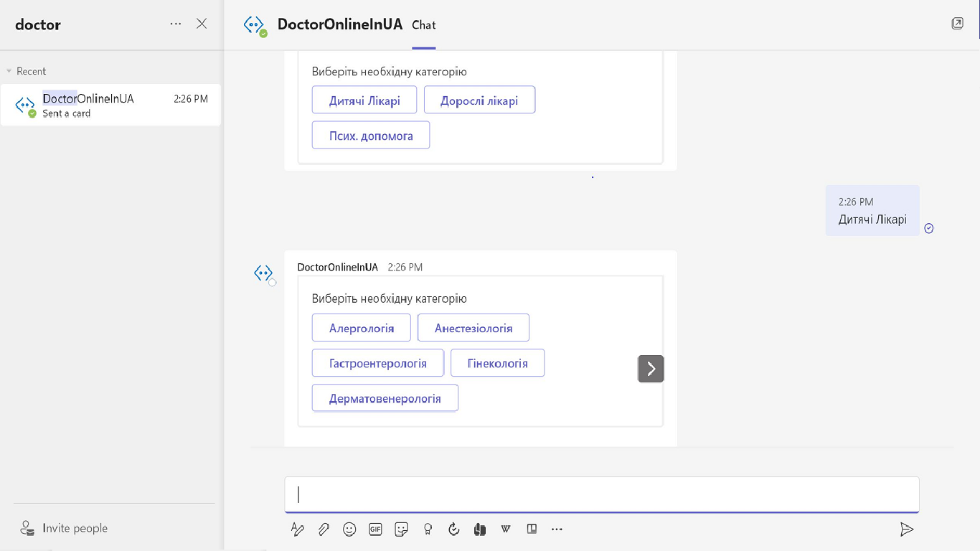Open the emoji picker

(x=349, y=529)
